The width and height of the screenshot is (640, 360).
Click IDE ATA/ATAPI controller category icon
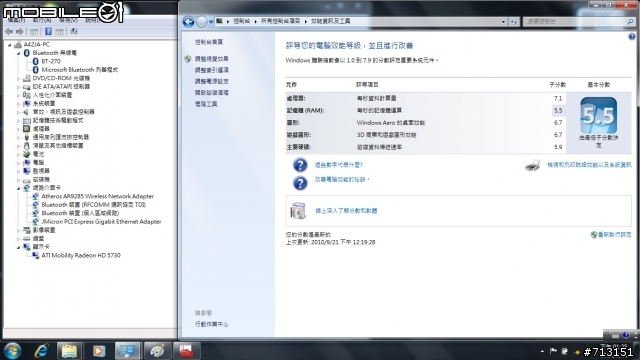coord(27,87)
